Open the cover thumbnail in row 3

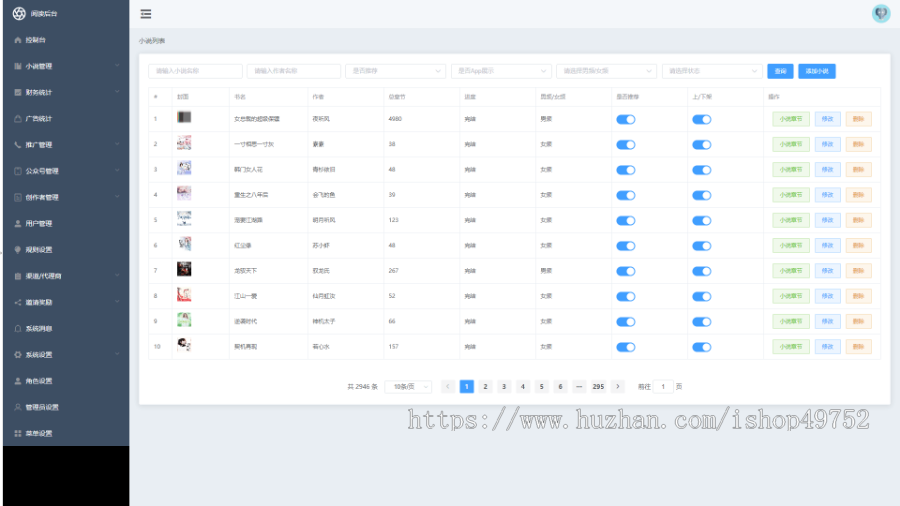(184, 168)
